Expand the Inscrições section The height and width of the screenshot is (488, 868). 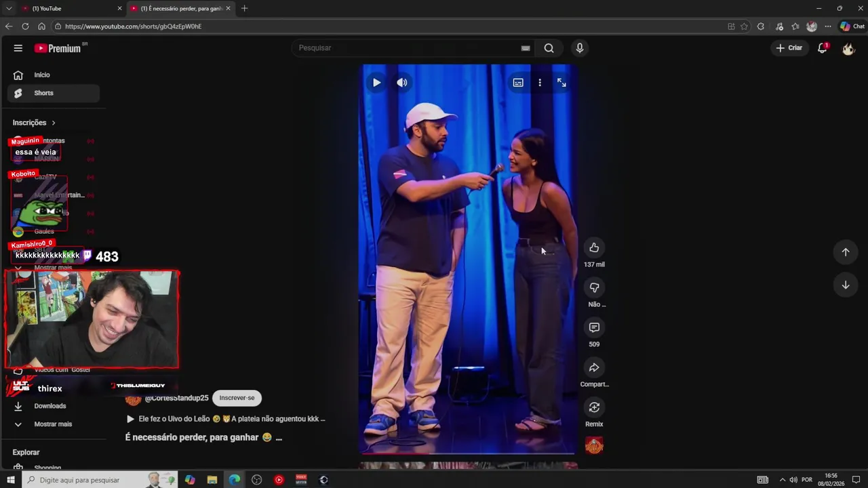pos(34,123)
